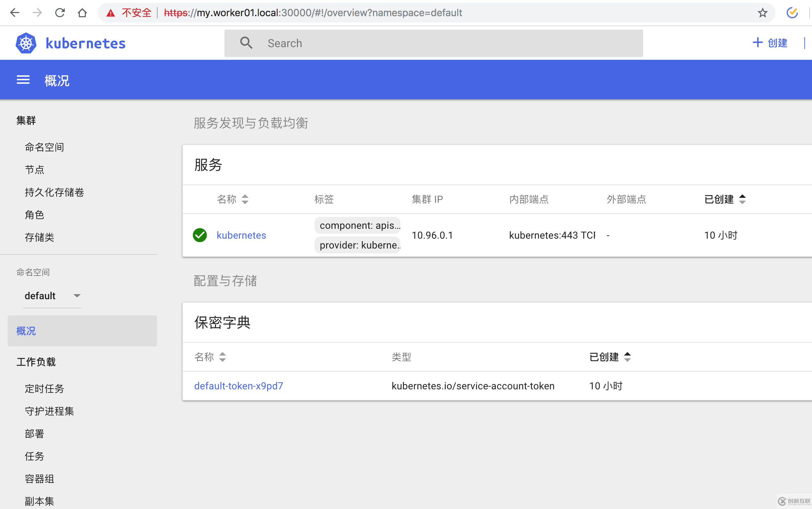This screenshot has width=812, height=509.
Task: Click the 类型 column header
Action: [x=401, y=357]
